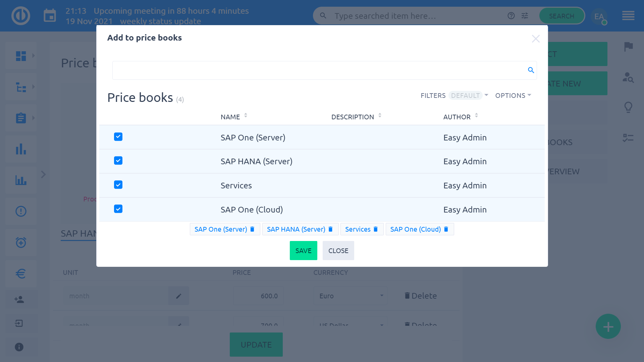The image size is (644, 362).
Task: Open the project tree sidebar icon
Action: coord(21,87)
